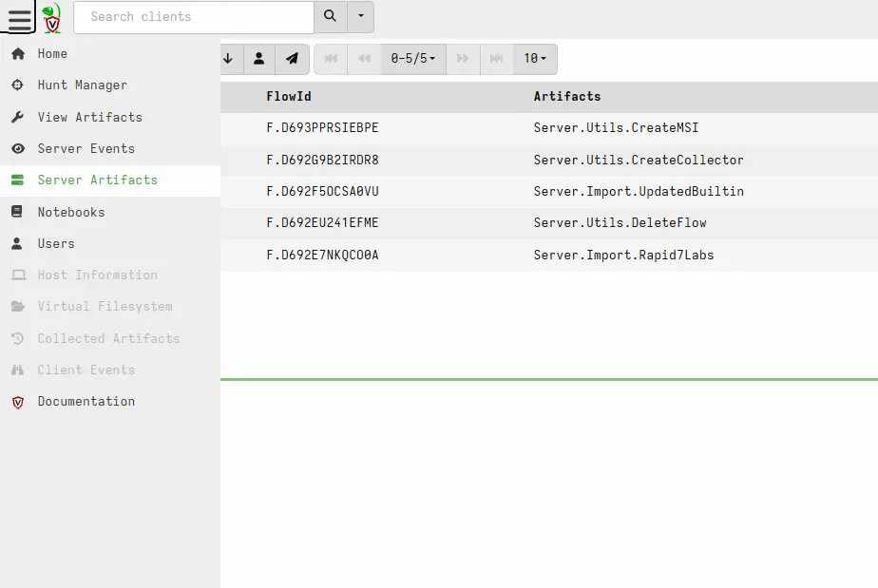The height and width of the screenshot is (588, 878).
Task: Open the search options dropdown arrow
Action: pos(361,17)
